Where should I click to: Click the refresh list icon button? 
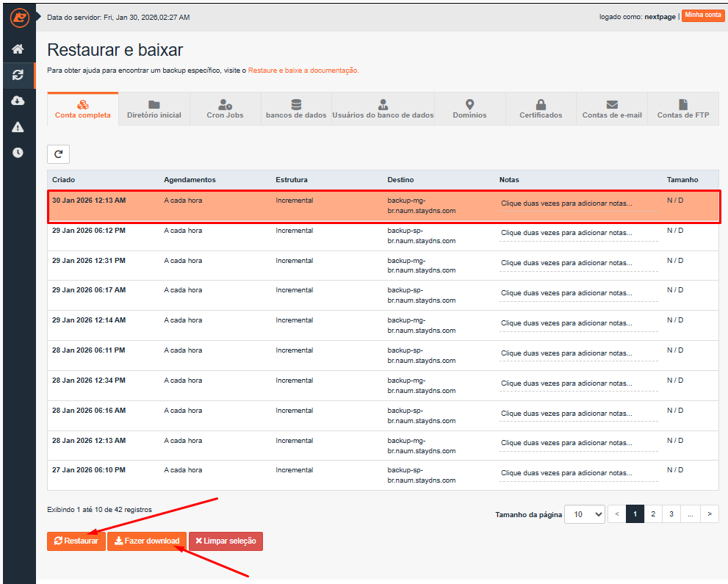(58, 154)
